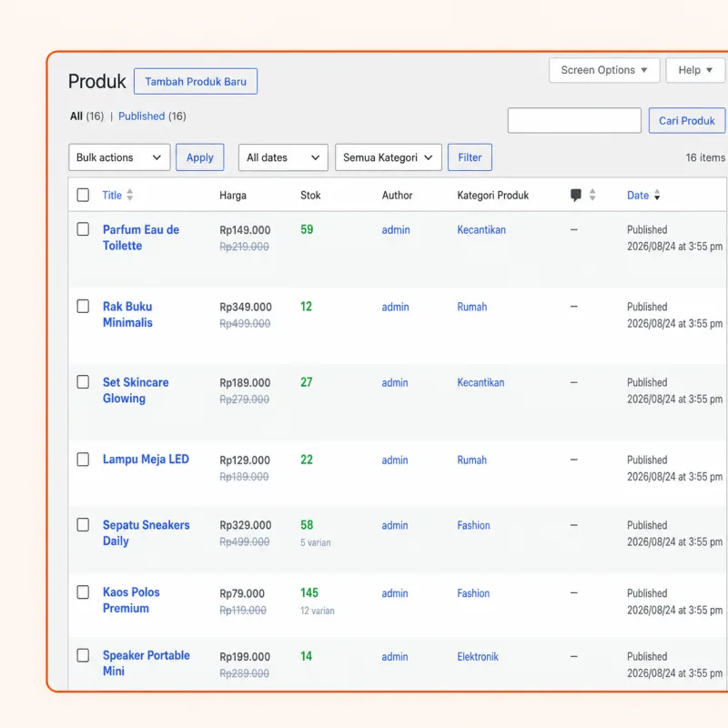Select the Speaker Portable Mini checkbox
Viewport: 728px width, 728px height.
(83, 655)
